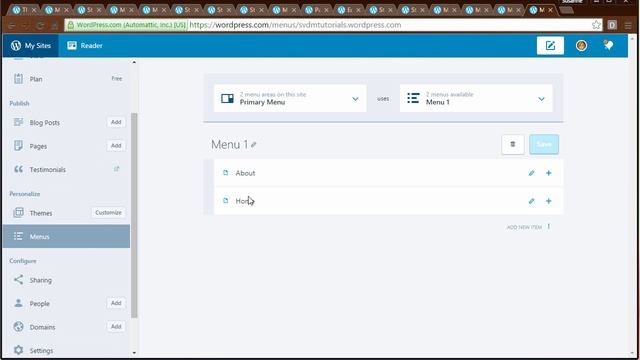This screenshot has width=640, height=360.
Task: Click Add button next to Domains
Action: pyautogui.click(x=116, y=327)
